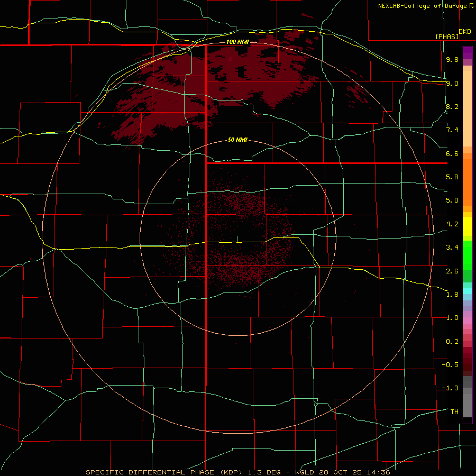Click the cyan segment of the color bar
476x476 pixels.
pos(467,290)
